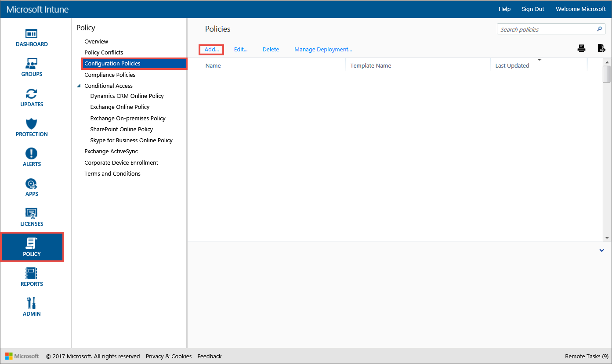Click the Sign Out link
Screen dimensions: 612x364
(x=533, y=9)
